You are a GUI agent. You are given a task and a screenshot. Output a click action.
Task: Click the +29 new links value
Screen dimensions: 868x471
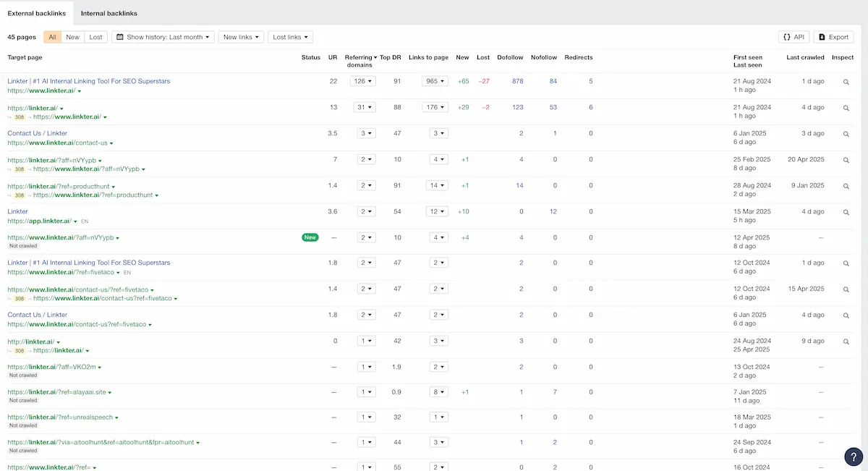pyautogui.click(x=463, y=108)
